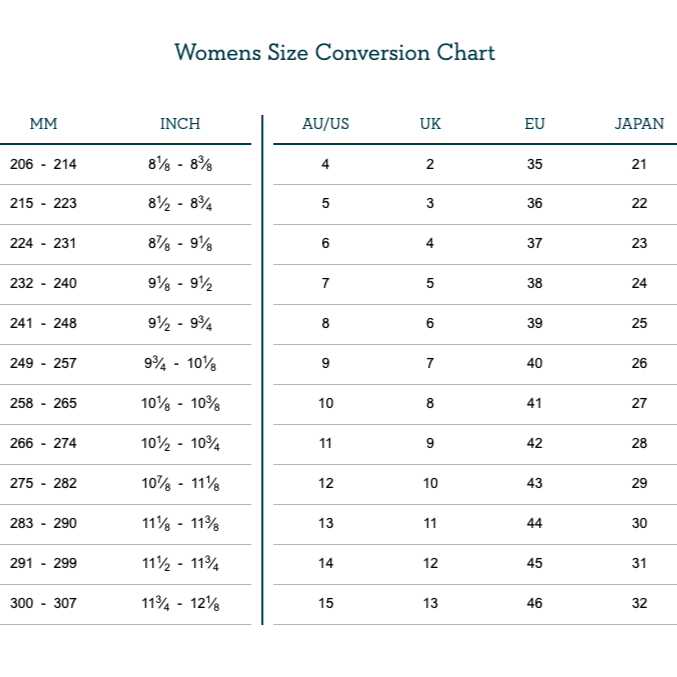677x677 pixels.
Task: Select the EU column header
Action: point(535,124)
